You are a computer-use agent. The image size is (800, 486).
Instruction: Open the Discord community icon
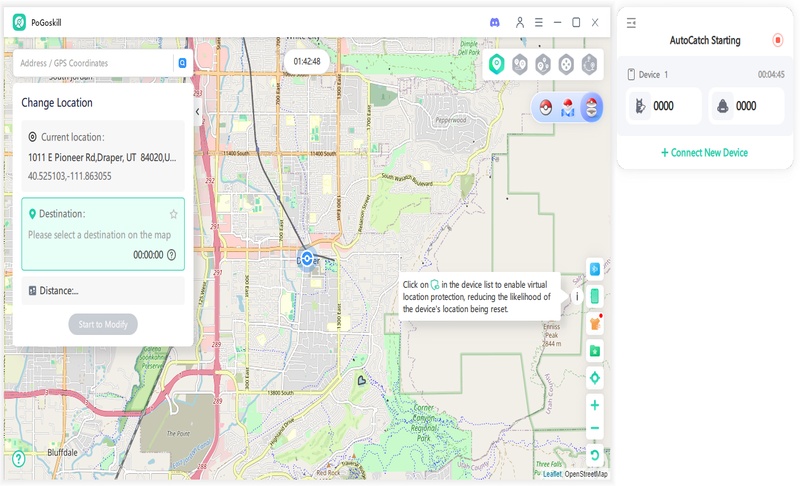(495, 22)
